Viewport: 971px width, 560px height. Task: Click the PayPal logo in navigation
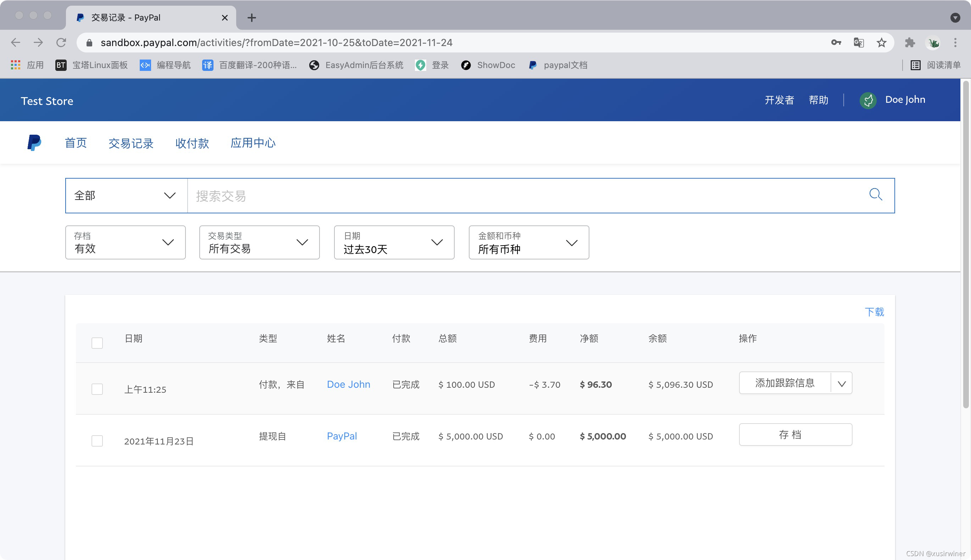(x=34, y=143)
